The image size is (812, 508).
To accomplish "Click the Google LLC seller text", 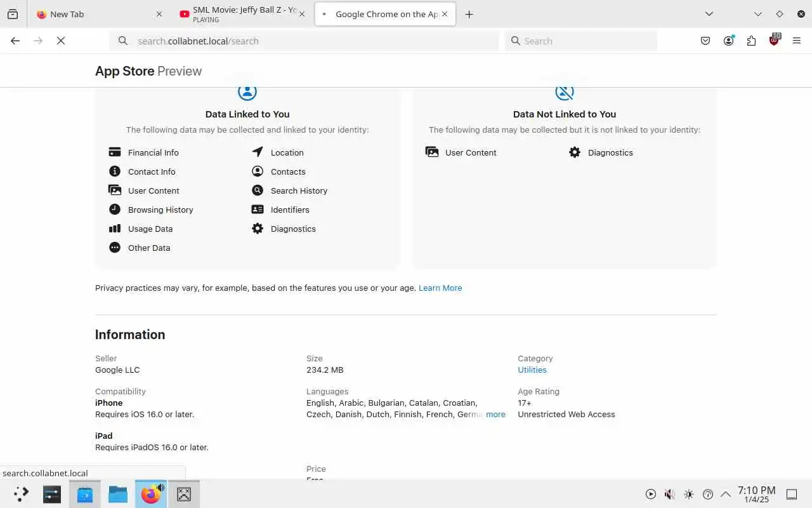I will tap(117, 370).
